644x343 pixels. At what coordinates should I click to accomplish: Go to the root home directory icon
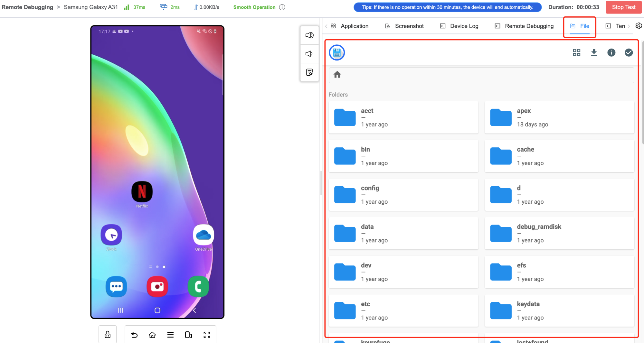(337, 75)
